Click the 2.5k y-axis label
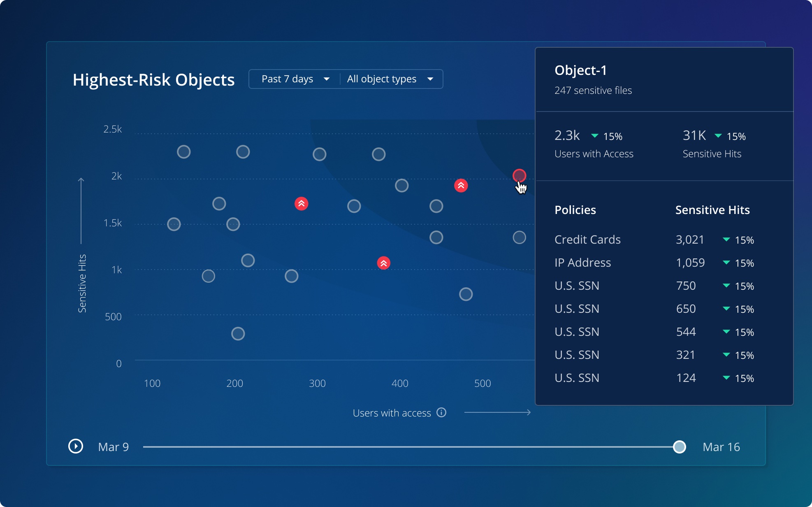Screen dimensions: 812x507 coord(113,129)
